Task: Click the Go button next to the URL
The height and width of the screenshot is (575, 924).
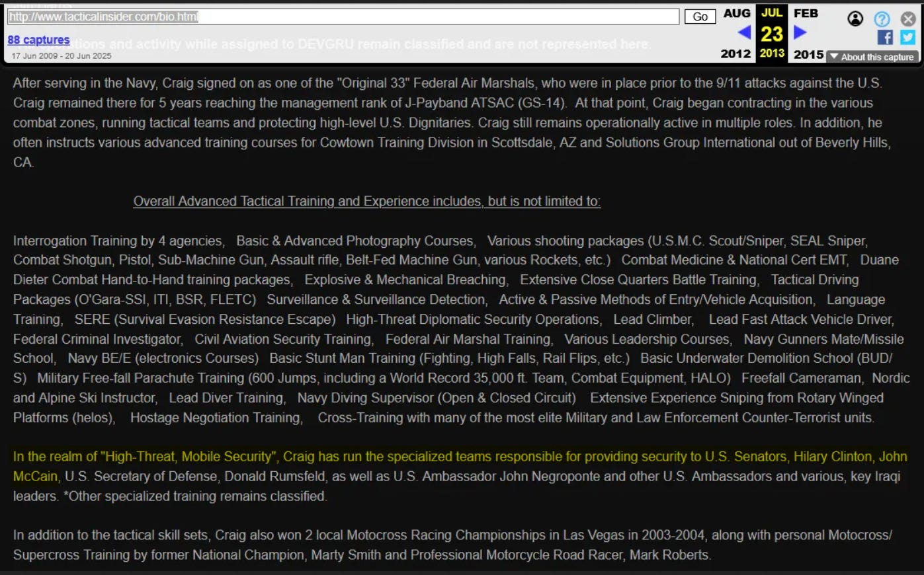Action: pos(700,17)
